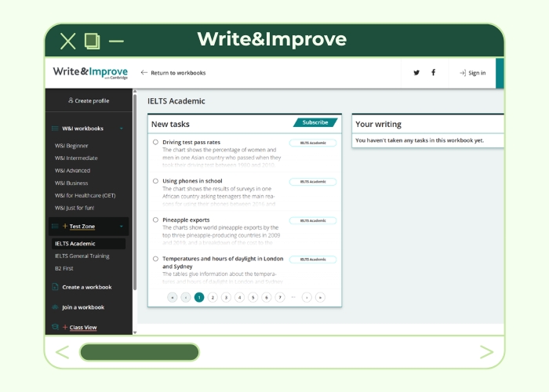Select the Temperatures and hours of daylight radio
This screenshot has height=392, width=549.
155,259
